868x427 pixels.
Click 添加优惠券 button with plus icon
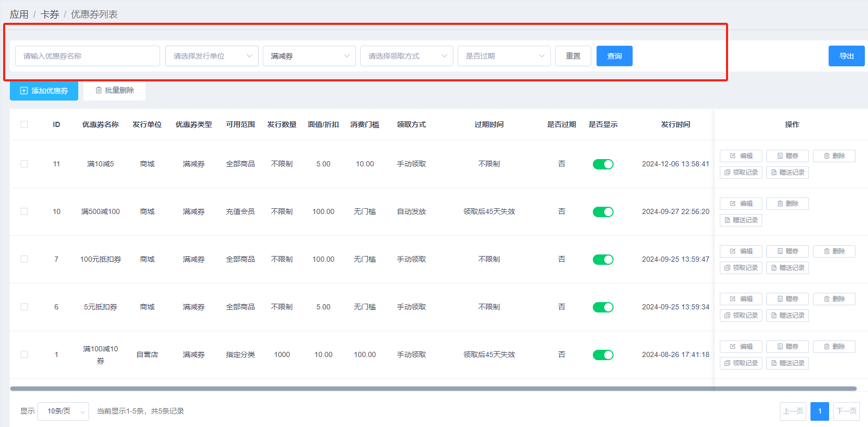pos(44,91)
